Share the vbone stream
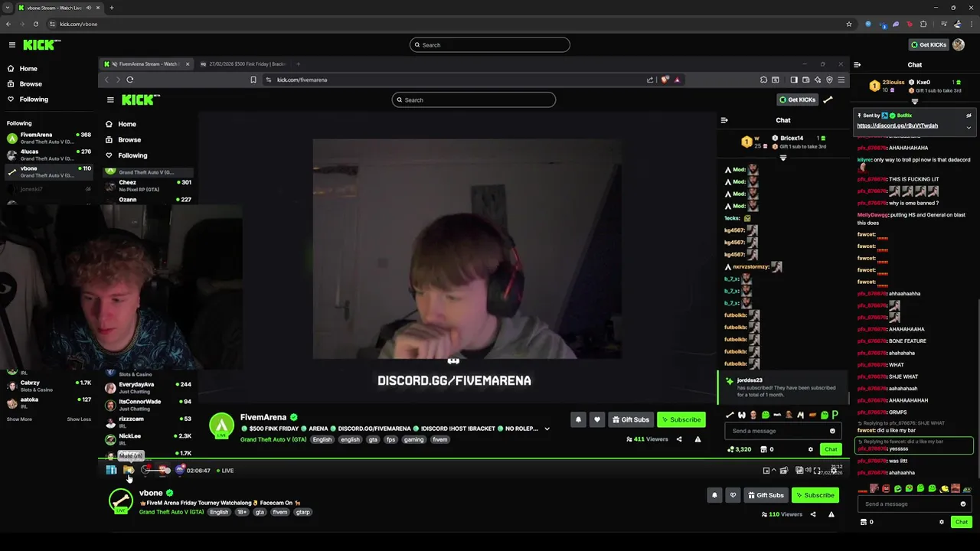Image resolution: width=980 pixels, height=551 pixels. pyautogui.click(x=813, y=514)
